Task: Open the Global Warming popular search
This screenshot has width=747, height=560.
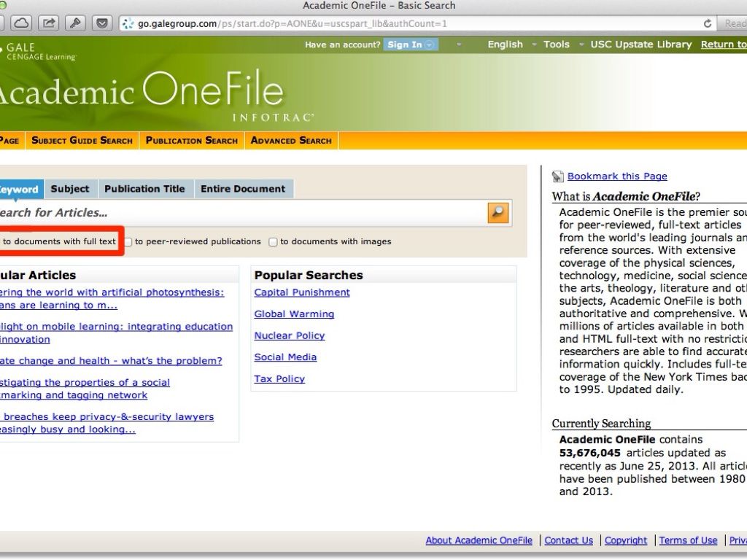Action: 294,314
